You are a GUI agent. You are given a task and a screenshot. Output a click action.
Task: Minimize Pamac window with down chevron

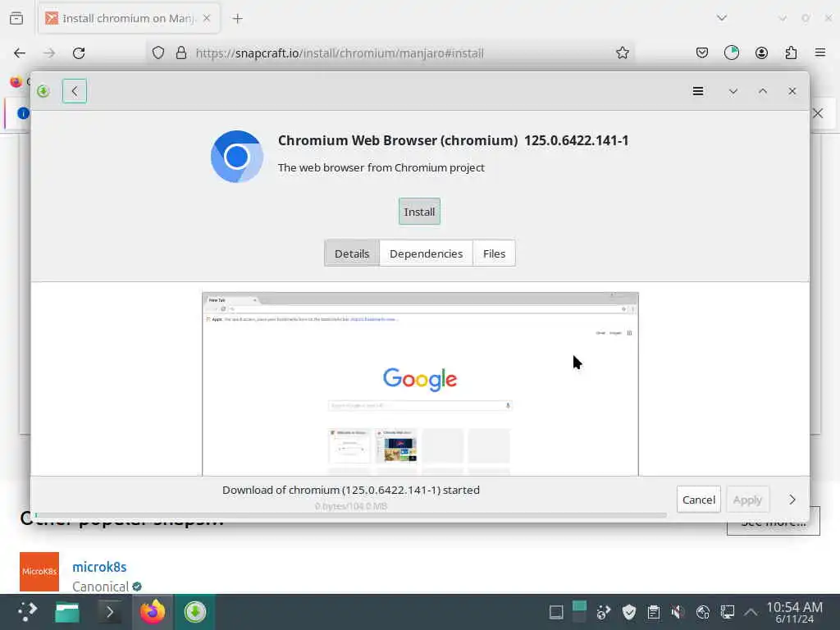[x=733, y=91]
